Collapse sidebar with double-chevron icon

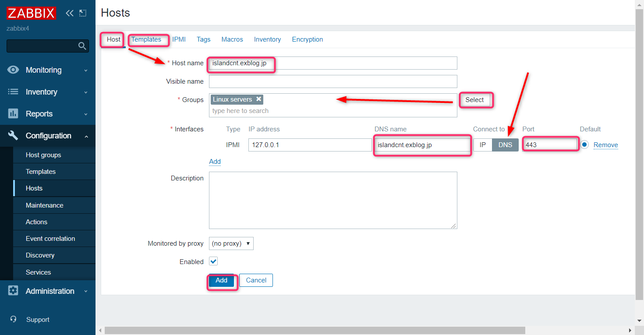(x=69, y=13)
